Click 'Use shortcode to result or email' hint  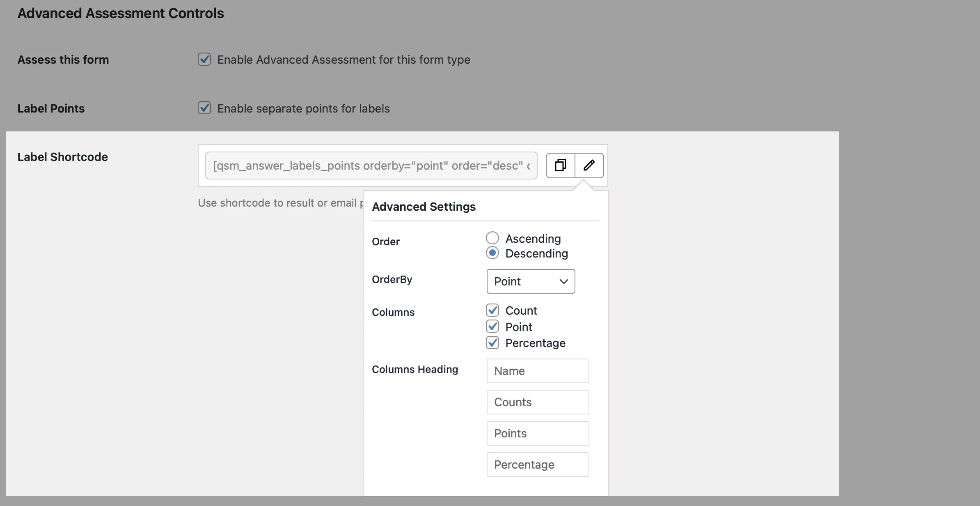click(x=280, y=203)
